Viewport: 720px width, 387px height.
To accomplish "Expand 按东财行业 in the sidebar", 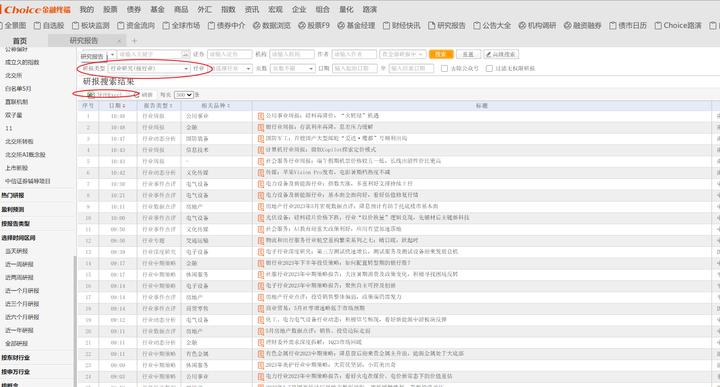I will 16,358.
